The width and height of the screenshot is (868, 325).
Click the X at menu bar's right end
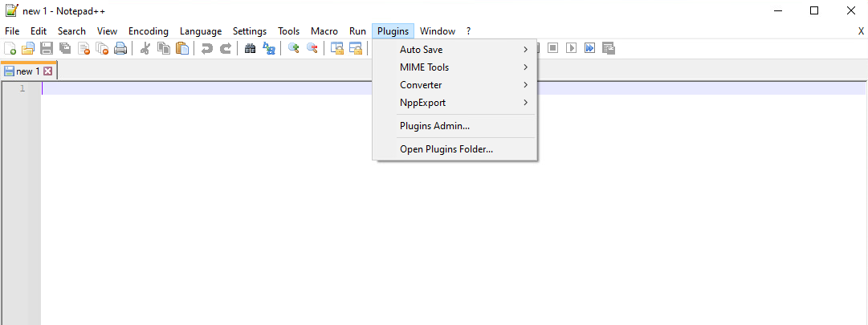861,31
